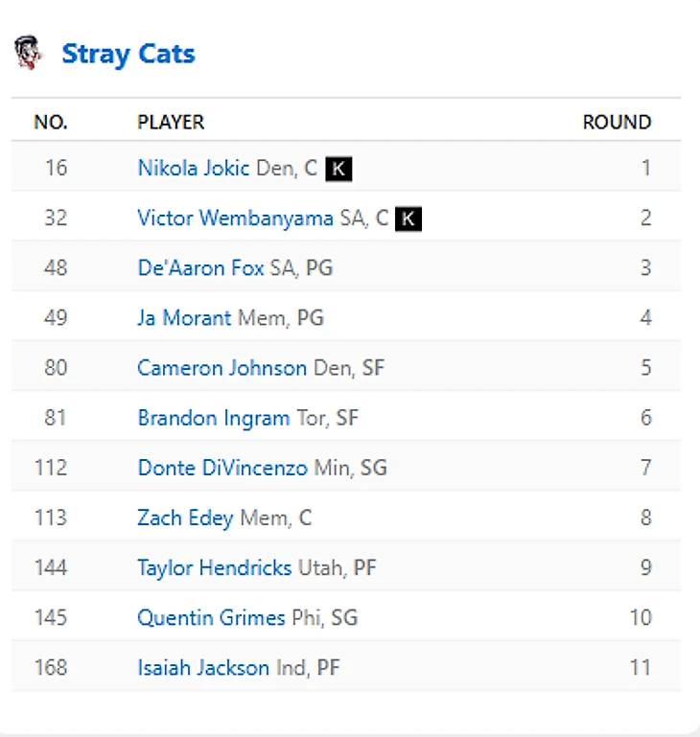Click Taylor Hendricks player name
Screen dimensions: 700x737
[215, 568]
